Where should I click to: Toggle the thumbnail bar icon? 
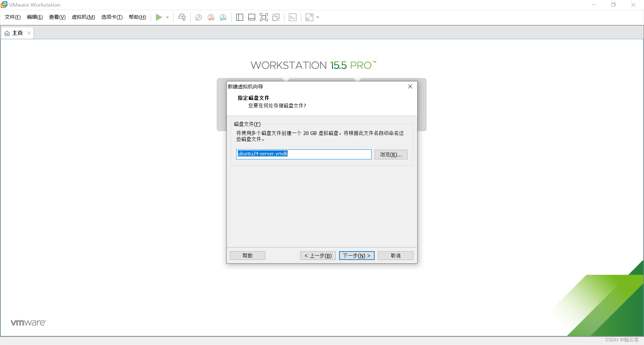pos(252,17)
